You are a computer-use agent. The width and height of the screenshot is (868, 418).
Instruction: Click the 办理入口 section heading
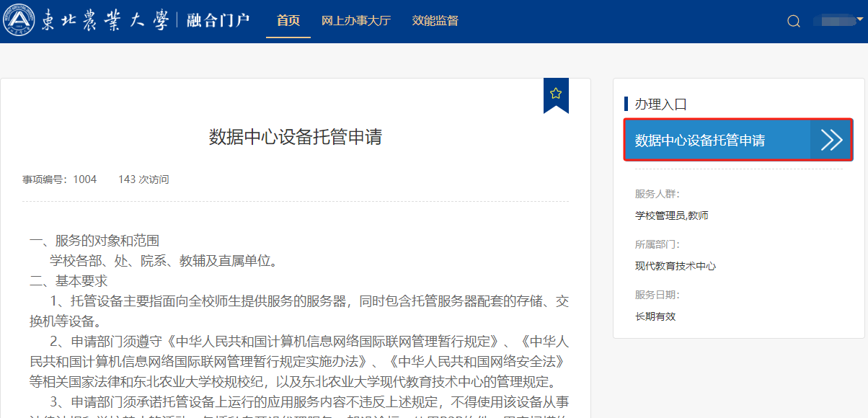click(661, 104)
